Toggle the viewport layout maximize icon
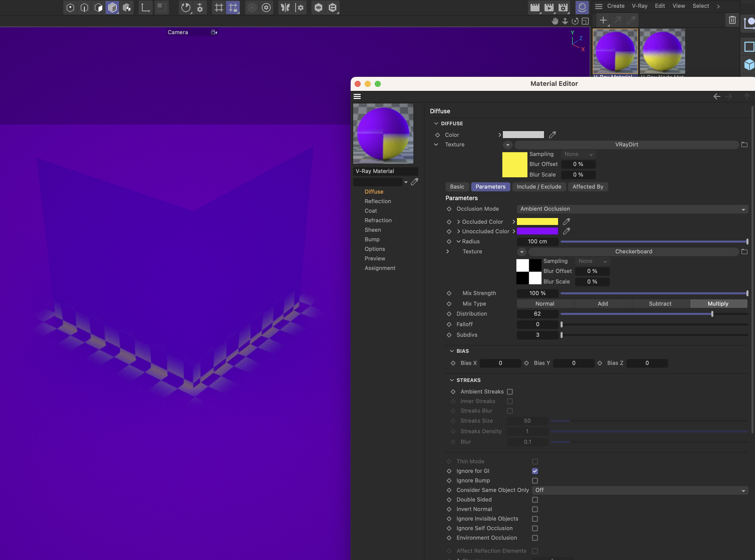 click(x=585, y=21)
